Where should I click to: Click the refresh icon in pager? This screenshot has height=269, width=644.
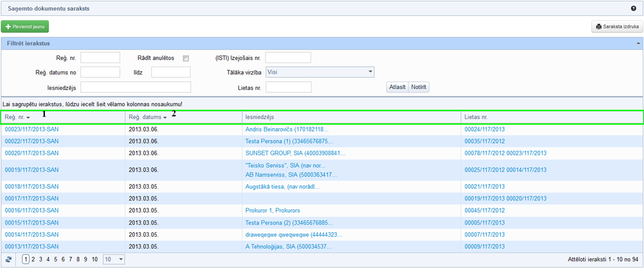tap(8, 260)
